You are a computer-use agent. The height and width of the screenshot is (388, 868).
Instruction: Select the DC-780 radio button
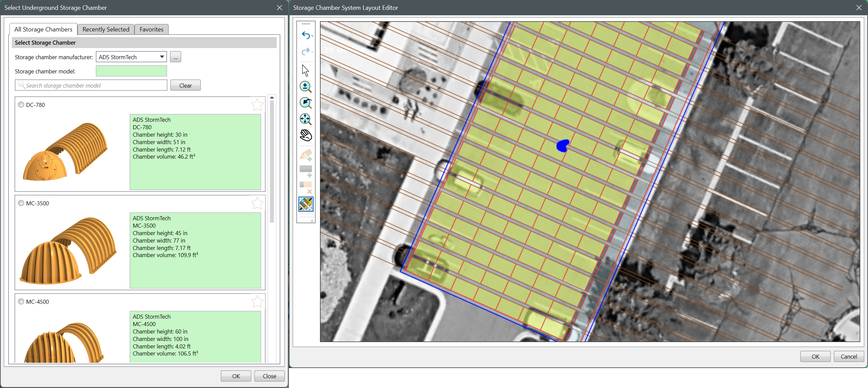tap(21, 105)
